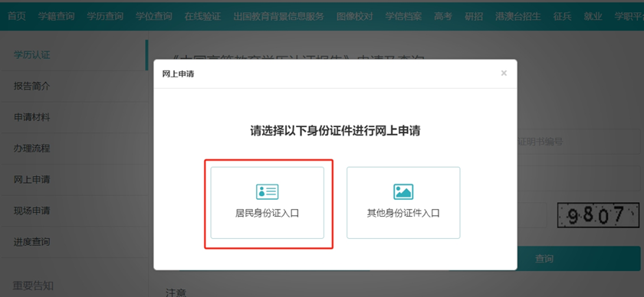Image resolution: width=644 pixels, height=297 pixels.
Task: Choose the 其他身份证件入口 option
Action: [403, 203]
